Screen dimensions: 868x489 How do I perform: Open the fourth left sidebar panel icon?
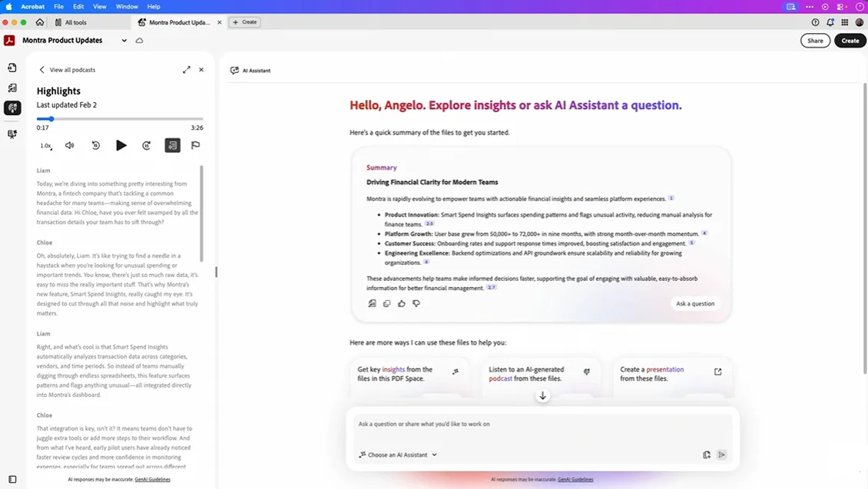click(12, 134)
